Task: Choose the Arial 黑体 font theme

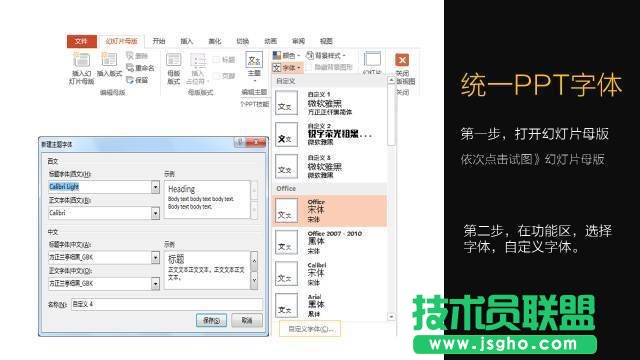Action: click(329, 305)
